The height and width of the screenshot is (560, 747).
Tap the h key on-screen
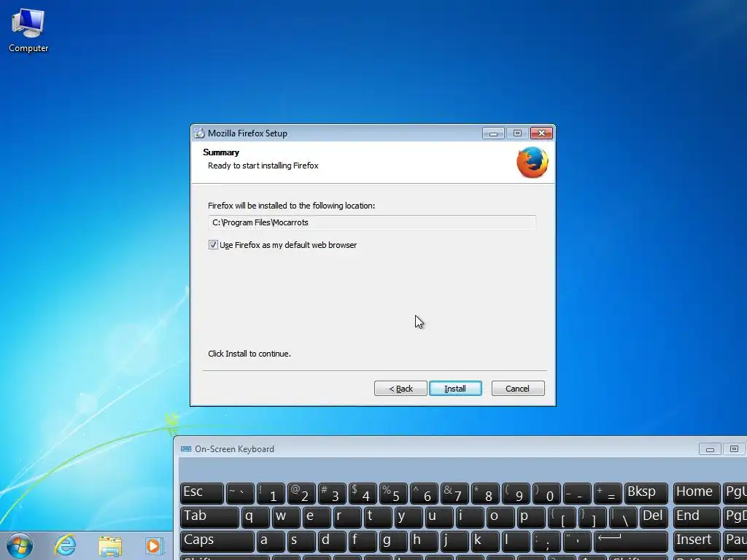click(424, 542)
